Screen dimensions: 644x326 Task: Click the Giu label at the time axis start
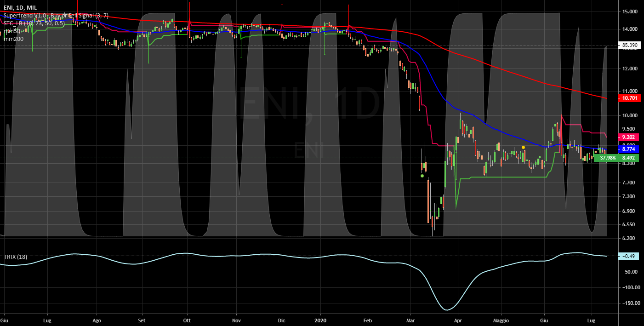click(x=5, y=320)
